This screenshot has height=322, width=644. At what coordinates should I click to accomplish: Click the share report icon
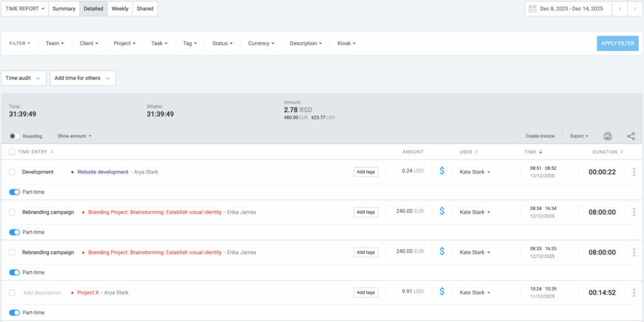(x=631, y=136)
